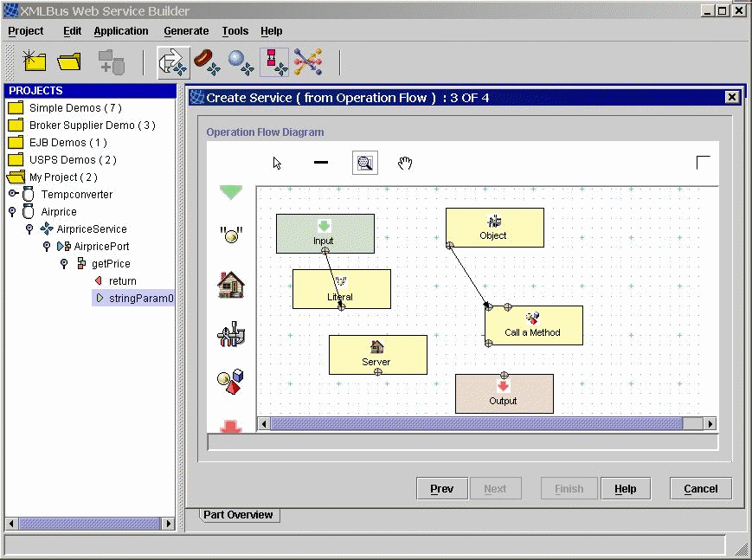Toggle the operation flow toolbar button
752x560 pixels.
tap(173, 61)
